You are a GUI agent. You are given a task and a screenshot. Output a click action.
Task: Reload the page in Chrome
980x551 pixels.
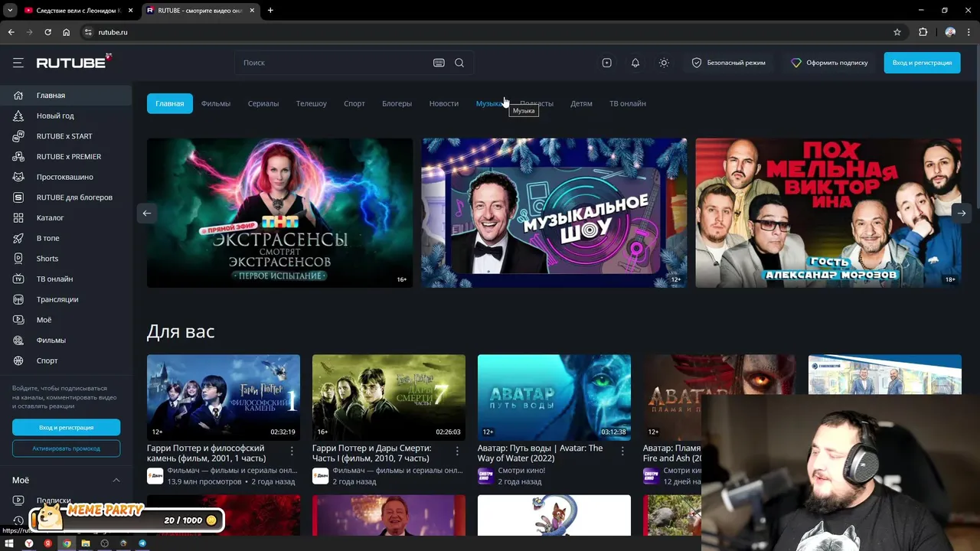pyautogui.click(x=47, y=32)
